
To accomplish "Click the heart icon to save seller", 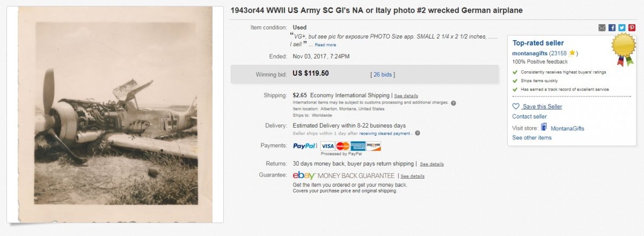I will pos(516,106).
